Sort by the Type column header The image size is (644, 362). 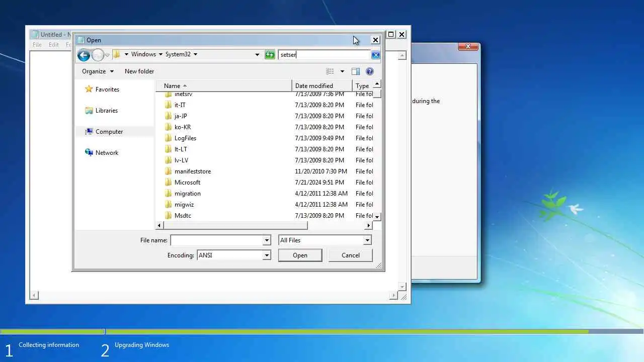[x=363, y=86]
